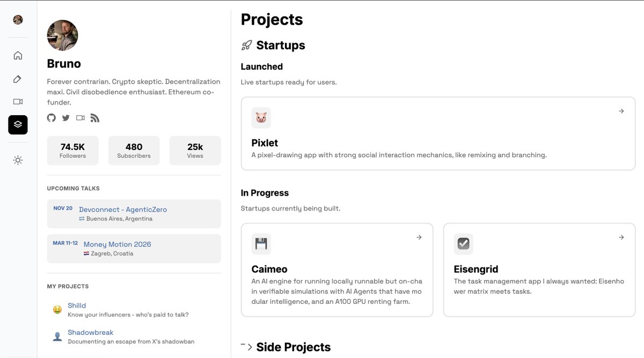Image resolution: width=644 pixels, height=358 pixels.
Task: Open the Devconnect - AgenticZero talk link
Action: point(123,210)
